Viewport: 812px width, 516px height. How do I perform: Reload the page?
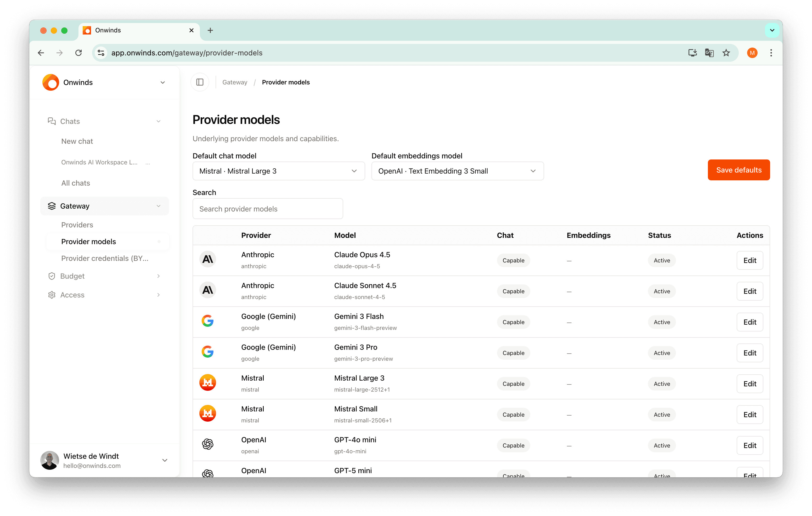(78, 53)
